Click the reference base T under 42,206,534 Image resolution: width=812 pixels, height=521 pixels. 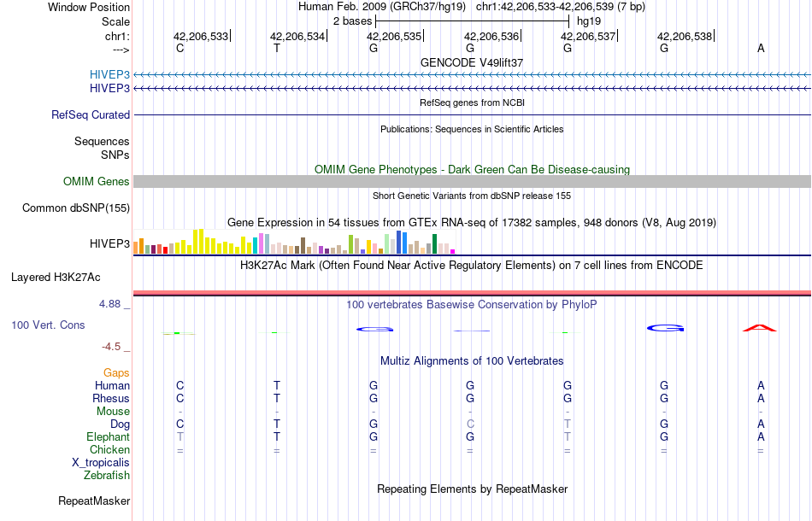point(277,48)
